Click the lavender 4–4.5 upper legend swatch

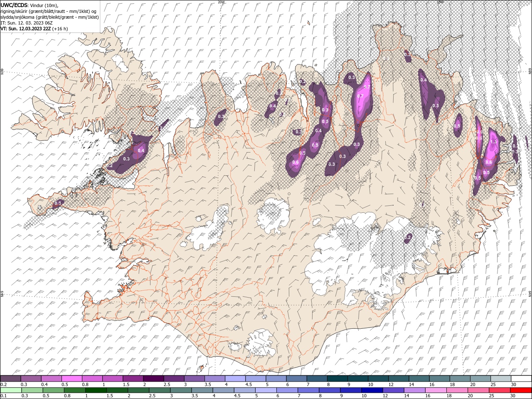click(x=235, y=379)
